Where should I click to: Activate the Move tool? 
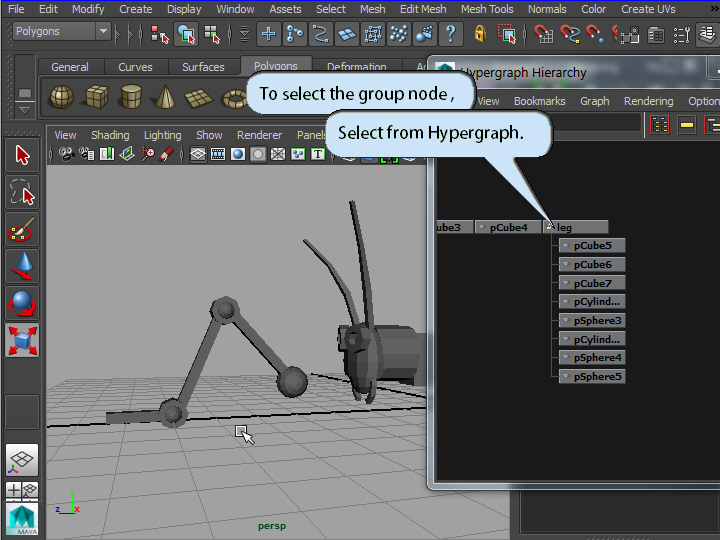coord(22,266)
